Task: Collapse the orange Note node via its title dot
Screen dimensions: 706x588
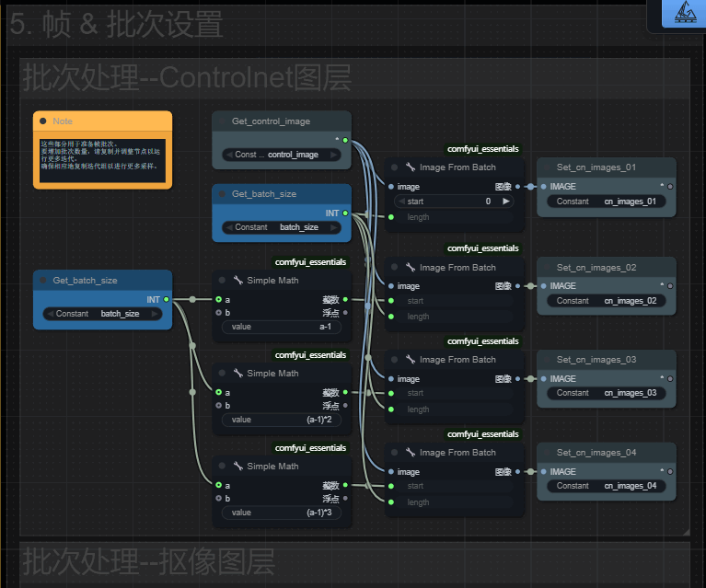Action: 42,121
